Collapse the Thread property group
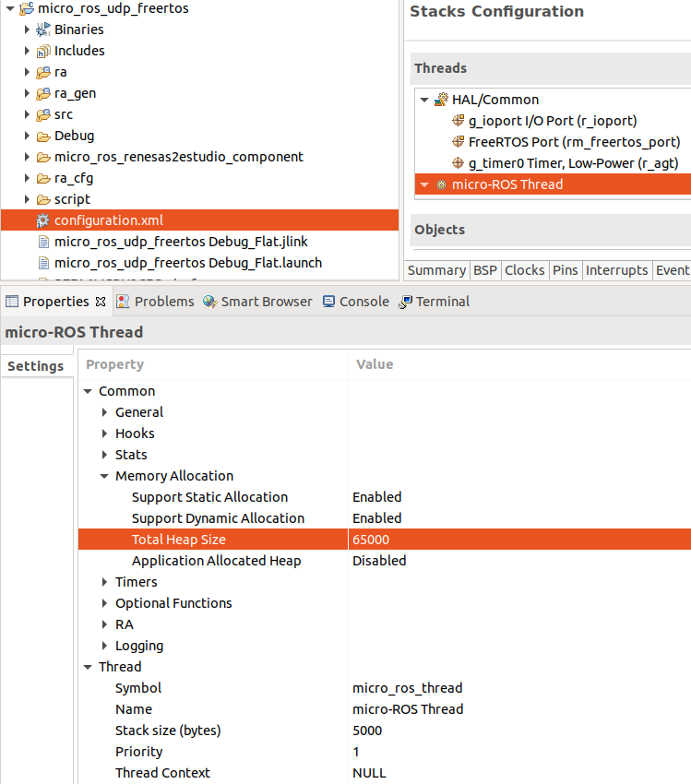 88,667
